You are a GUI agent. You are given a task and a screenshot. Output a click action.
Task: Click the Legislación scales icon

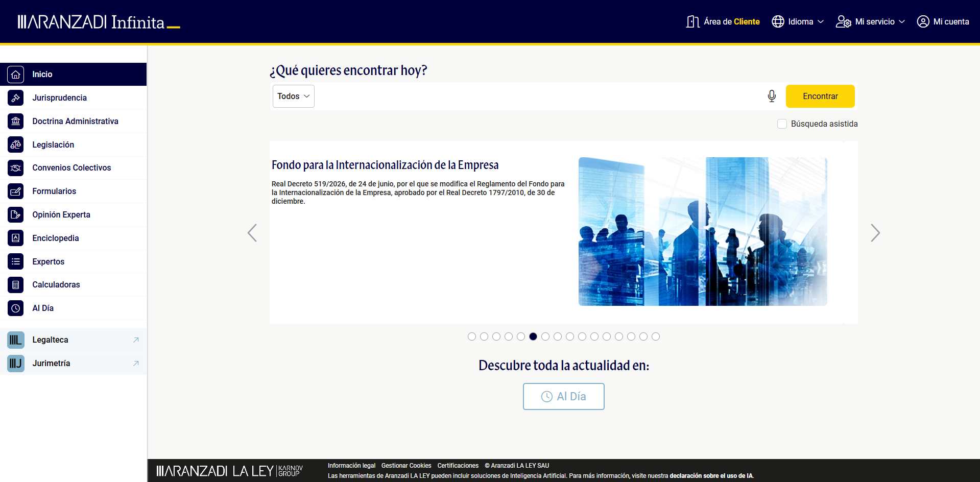click(16, 144)
